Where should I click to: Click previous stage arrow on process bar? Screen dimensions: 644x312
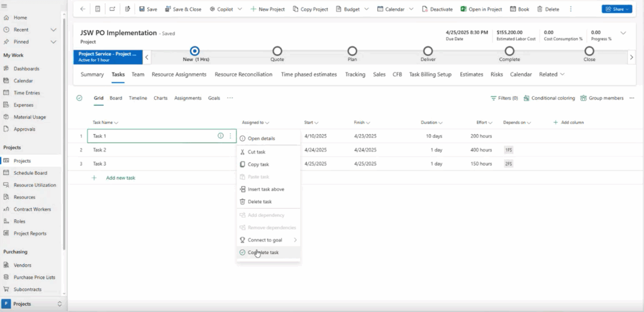(147, 57)
